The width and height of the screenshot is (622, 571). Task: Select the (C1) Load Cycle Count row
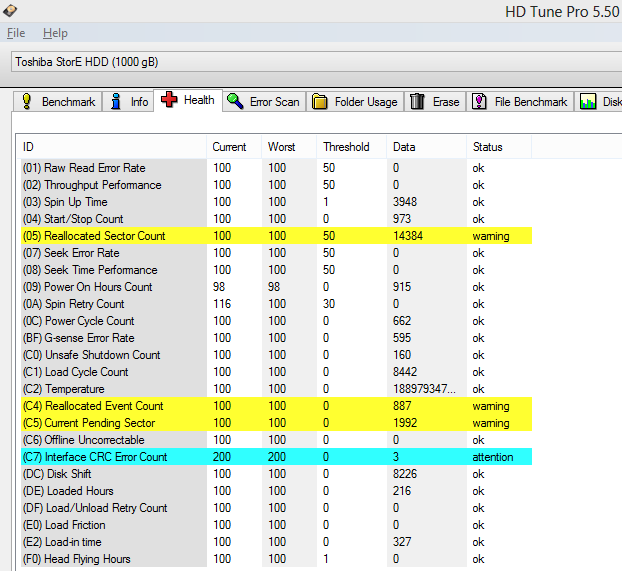[276, 372]
